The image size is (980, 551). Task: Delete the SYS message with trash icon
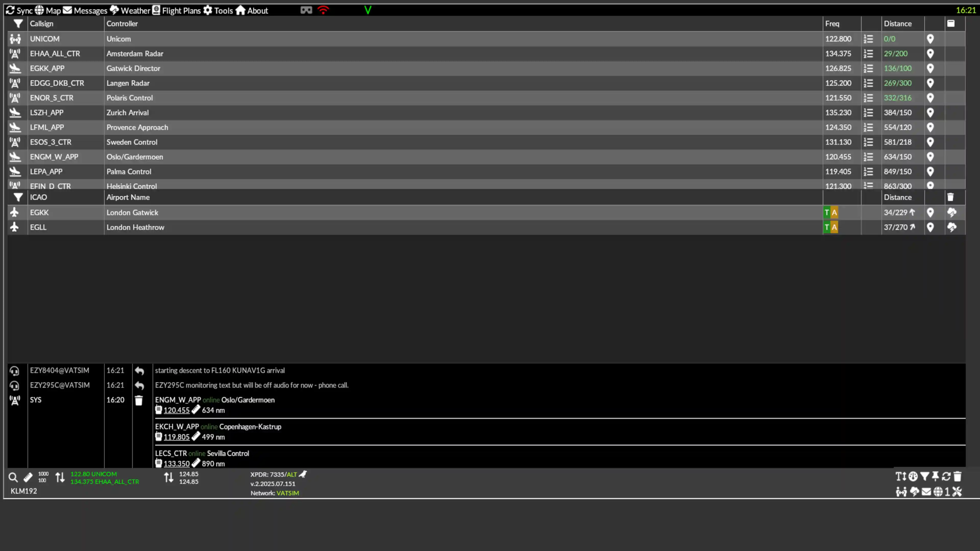[139, 400]
